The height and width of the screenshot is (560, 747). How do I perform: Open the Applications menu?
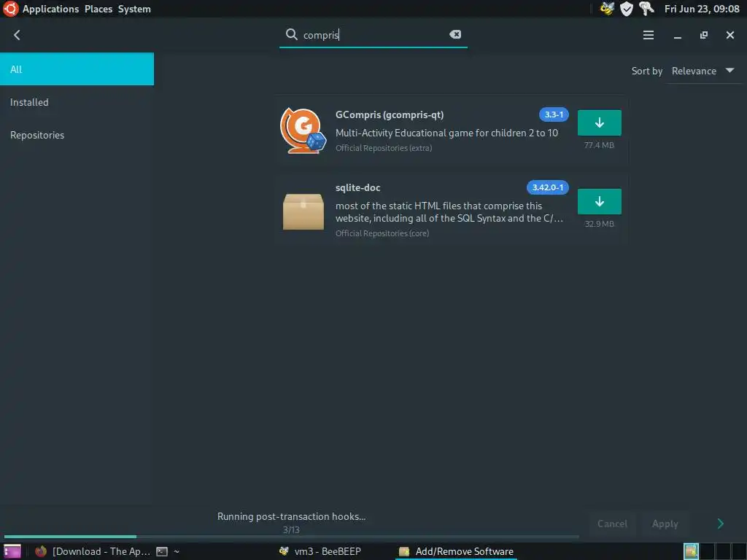coord(50,9)
